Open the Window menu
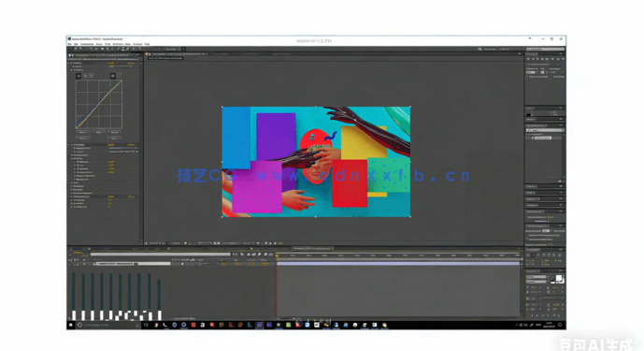 click(x=137, y=44)
